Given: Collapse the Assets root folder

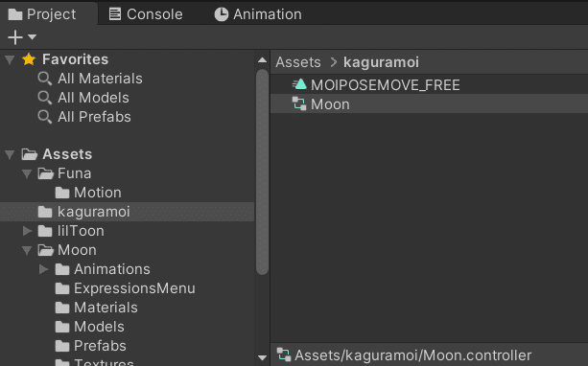Looking at the screenshot, I should pyautogui.click(x=10, y=154).
